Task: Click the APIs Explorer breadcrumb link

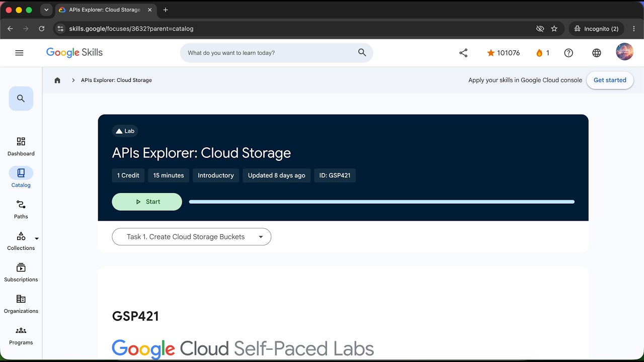Action: point(116,80)
